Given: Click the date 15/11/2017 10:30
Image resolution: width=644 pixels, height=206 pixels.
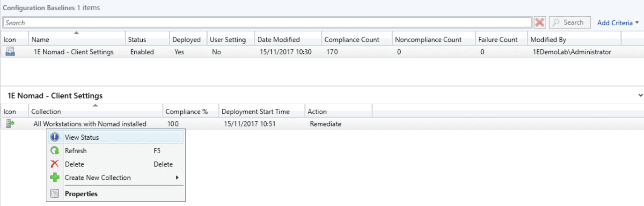Looking at the screenshot, I should coord(285,52).
